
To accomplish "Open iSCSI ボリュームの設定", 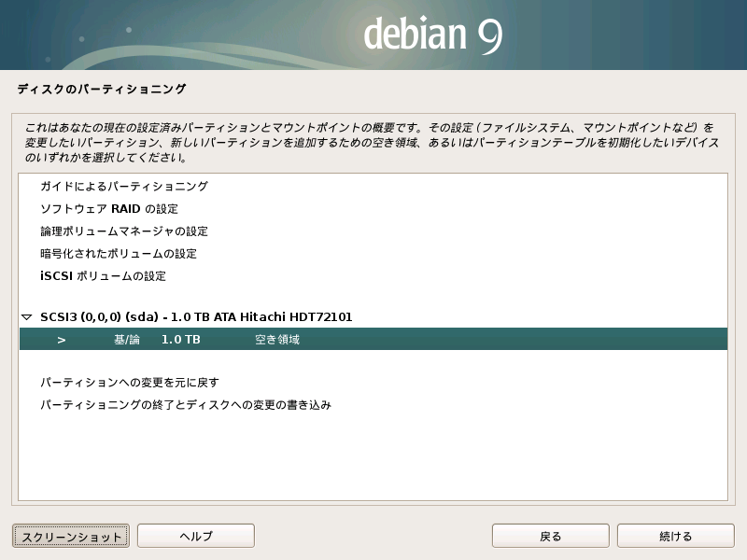I will point(103,276).
